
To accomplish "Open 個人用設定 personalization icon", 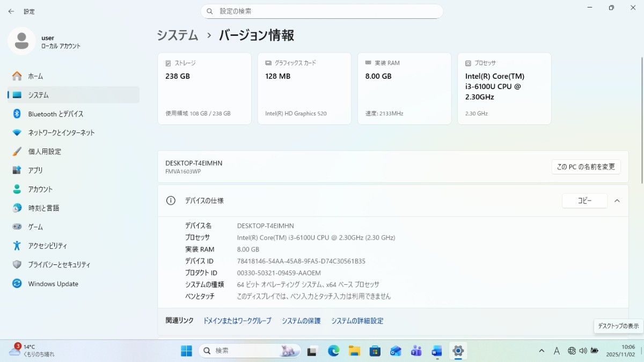I will [17, 152].
